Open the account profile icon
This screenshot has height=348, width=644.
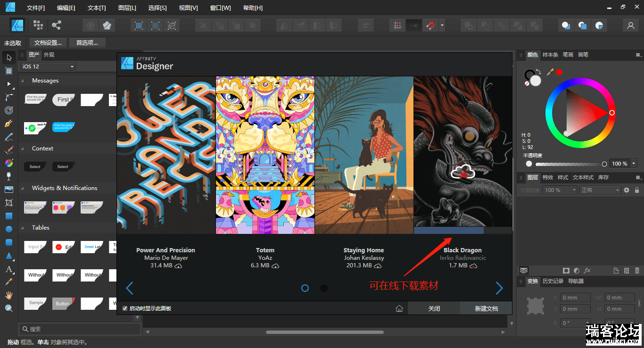pyautogui.click(x=630, y=25)
